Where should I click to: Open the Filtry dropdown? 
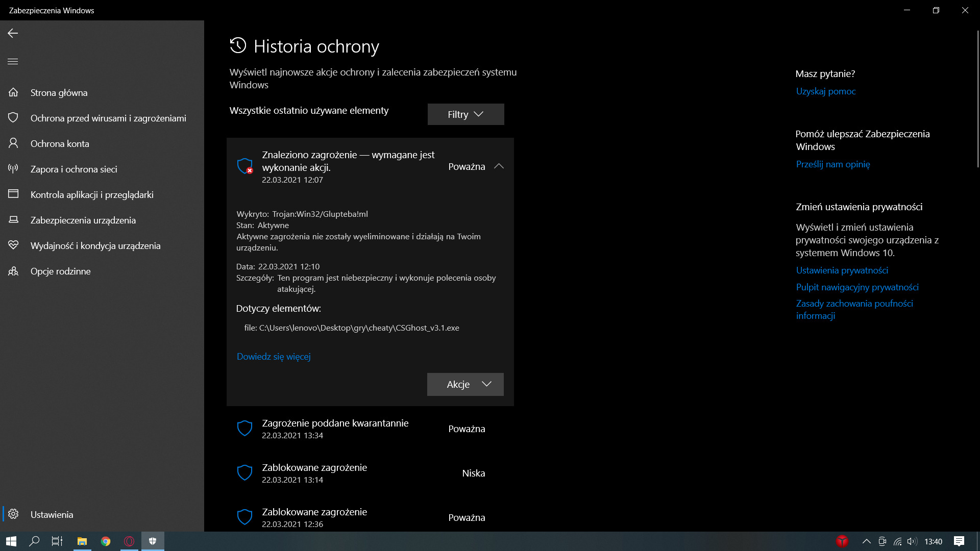(465, 114)
